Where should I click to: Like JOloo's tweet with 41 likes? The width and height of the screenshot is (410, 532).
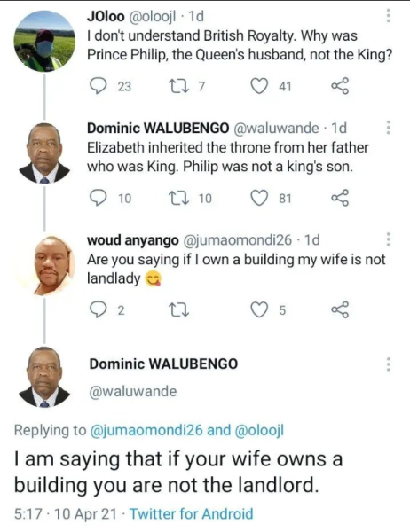click(x=259, y=86)
